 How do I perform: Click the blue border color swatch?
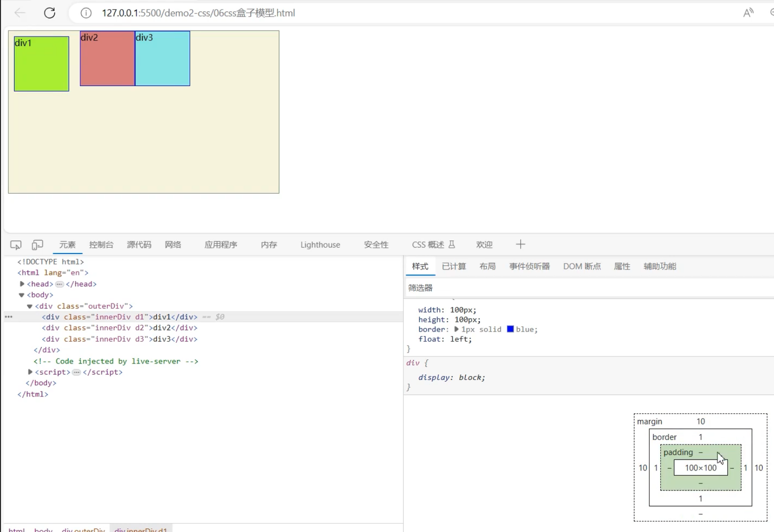click(510, 329)
